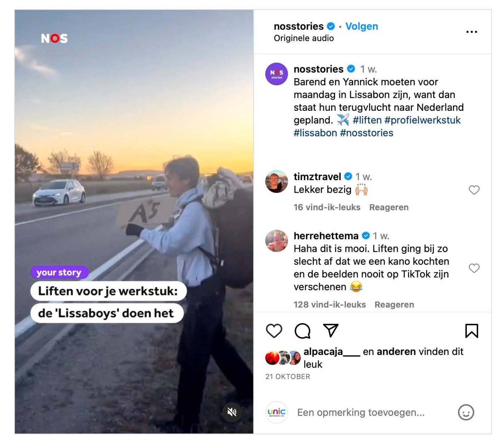Like the post with the heart icon

[x=274, y=331]
